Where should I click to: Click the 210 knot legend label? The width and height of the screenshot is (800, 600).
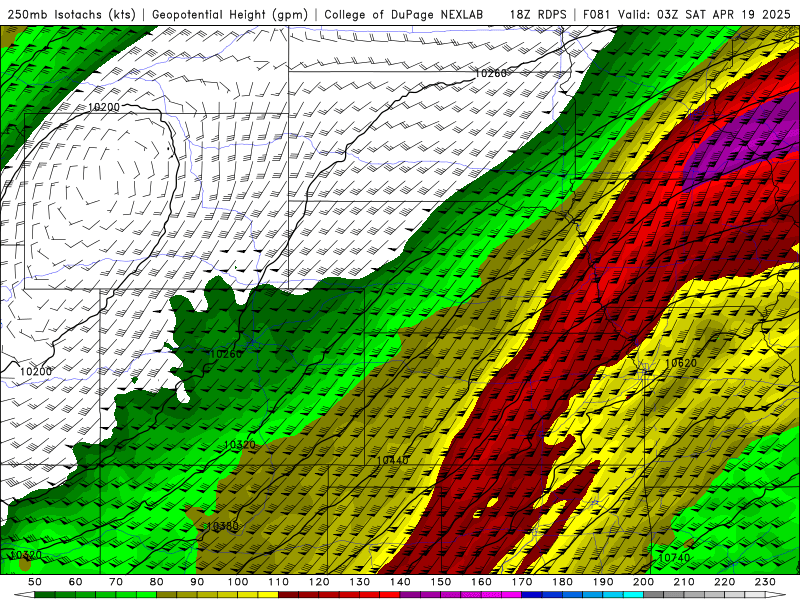(x=684, y=582)
